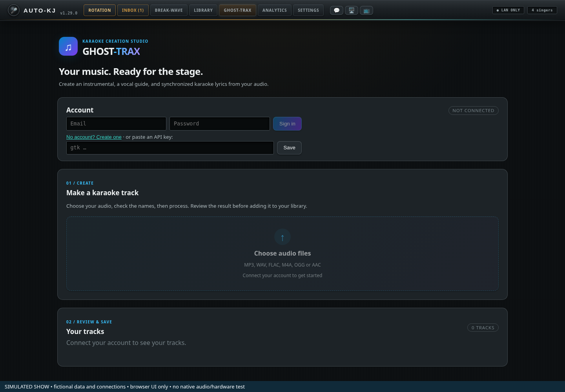The height and width of the screenshot is (392, 565).
Task: Click the '01 / CREATE' label
Action: 80,183
